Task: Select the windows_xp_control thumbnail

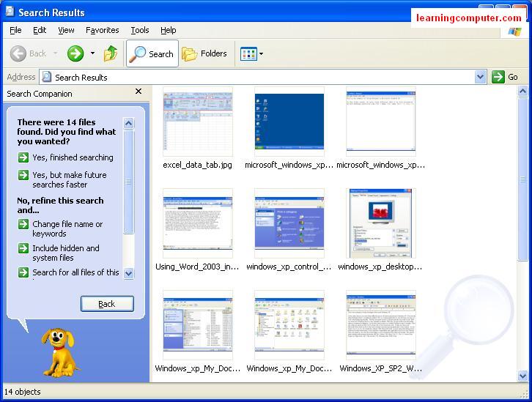Action: point(289,224)
